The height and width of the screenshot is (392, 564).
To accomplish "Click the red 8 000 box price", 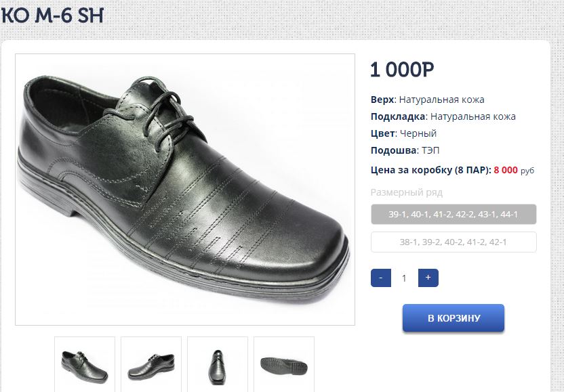I will point(506,170).
